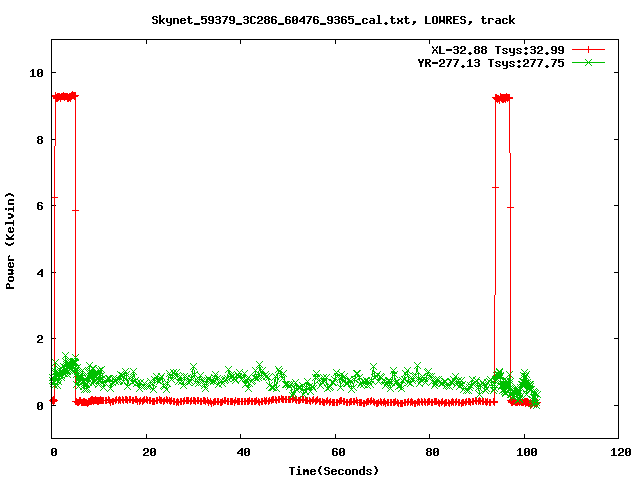The width and height of the screenshot is (640, 480).
Task: Click the x-axis tick label 20
Action: pos(149,452)
